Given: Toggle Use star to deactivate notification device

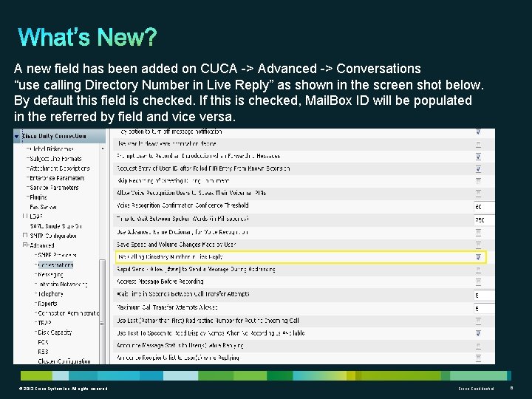Looking at the screenshot, I should pyautogui.click(x=478, y=145).
